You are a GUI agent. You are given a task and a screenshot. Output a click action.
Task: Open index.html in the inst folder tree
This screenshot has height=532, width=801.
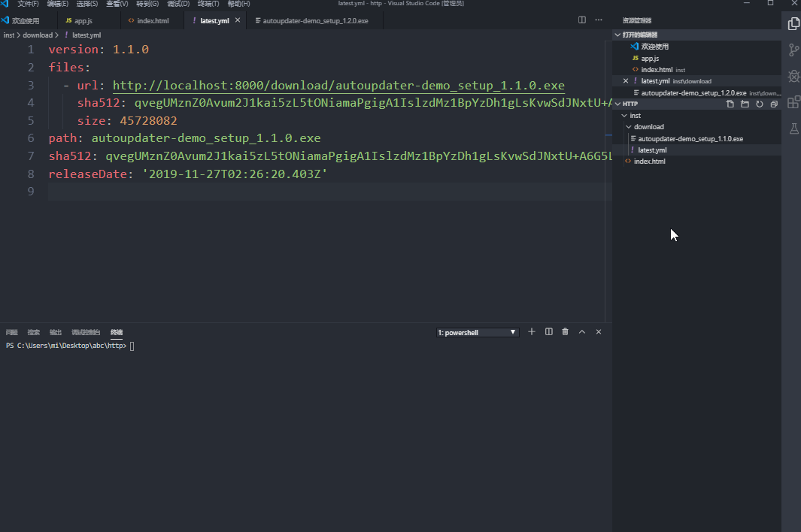pyautogui.click(x=649, y=162)
